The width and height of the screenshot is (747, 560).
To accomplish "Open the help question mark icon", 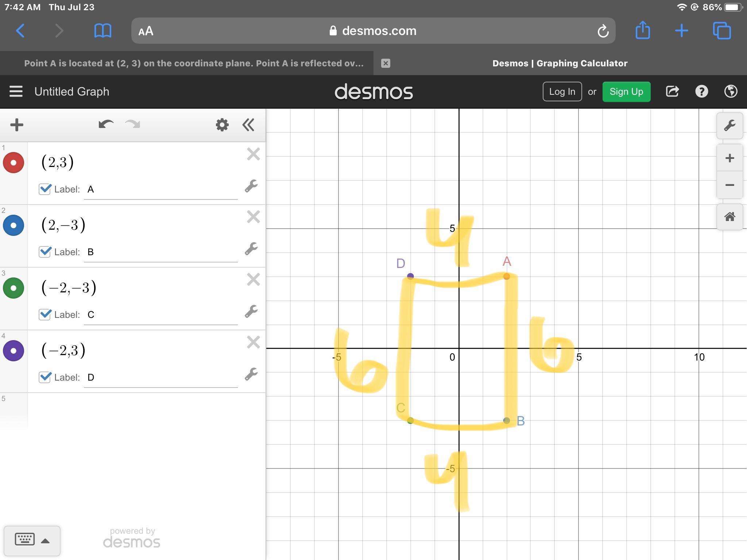I will 701,92.
